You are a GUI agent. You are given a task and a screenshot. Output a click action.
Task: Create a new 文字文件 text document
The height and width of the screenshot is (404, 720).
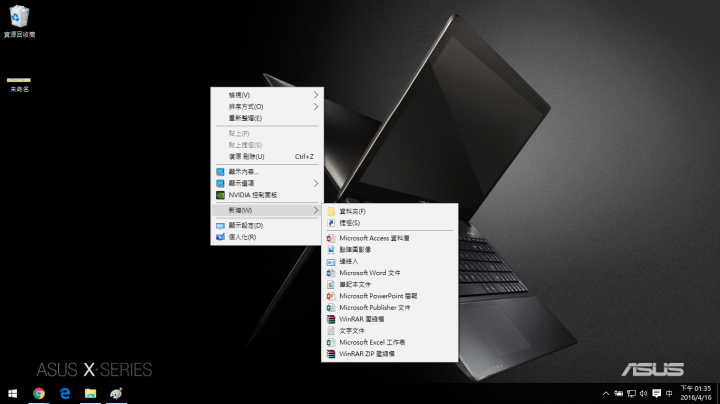coord(389,331)
